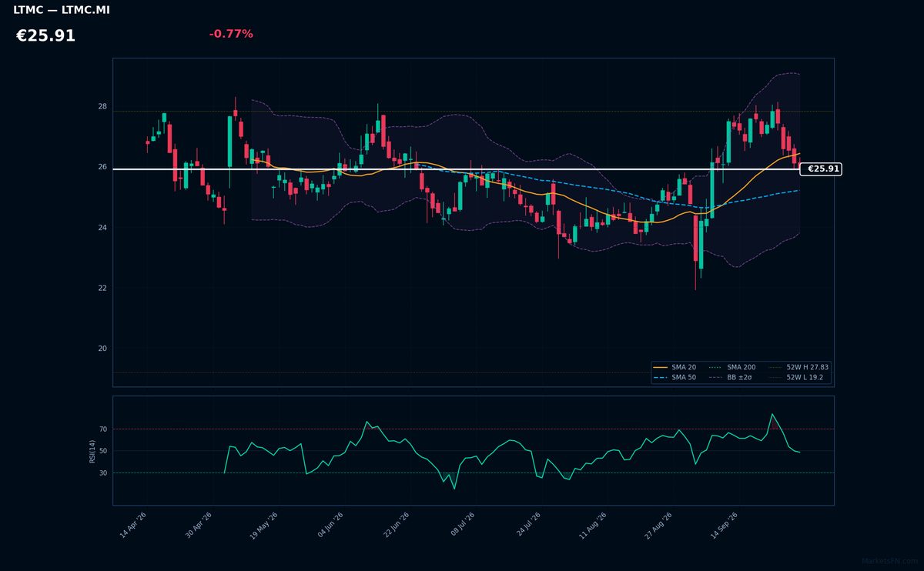This screenshot has height=571, width=924.
Task: Click the 52W H 27.83 legend entry
Action: [x=798, y=368]
